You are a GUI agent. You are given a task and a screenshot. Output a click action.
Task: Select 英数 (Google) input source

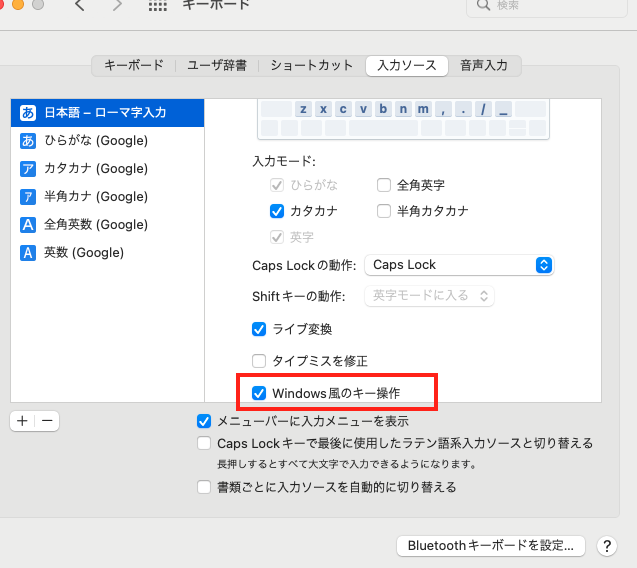coord(107,252)
